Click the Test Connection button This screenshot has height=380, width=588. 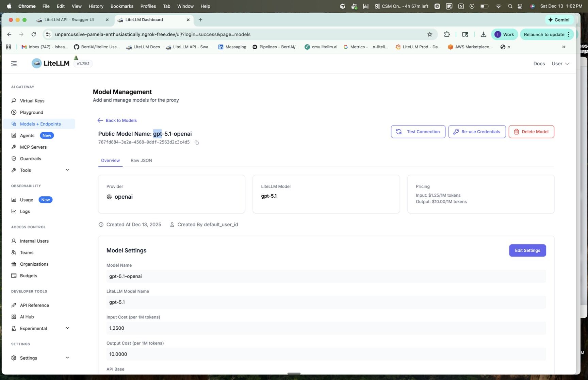coord(418,132)
